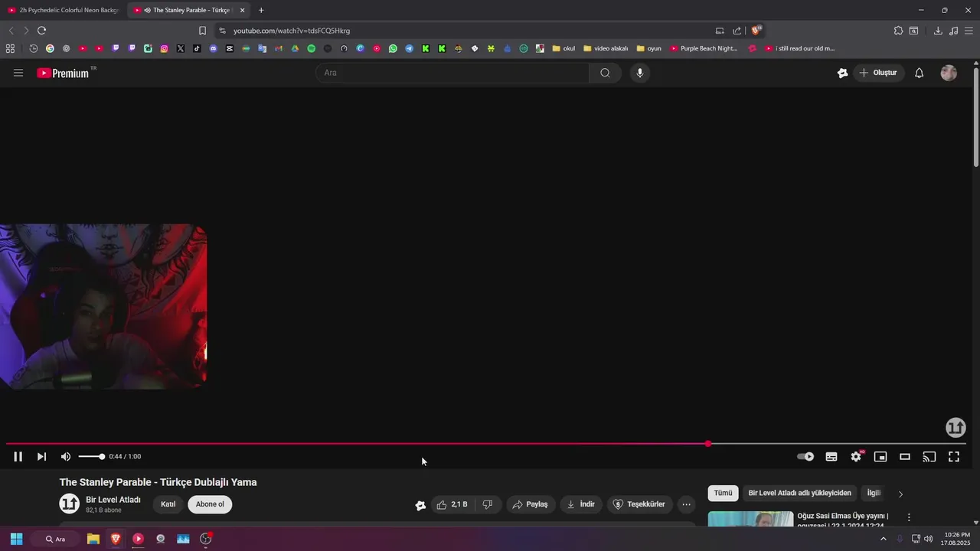The image size is (980, 551).
Task: Click the YouTube search field
Action: (452, 73)
